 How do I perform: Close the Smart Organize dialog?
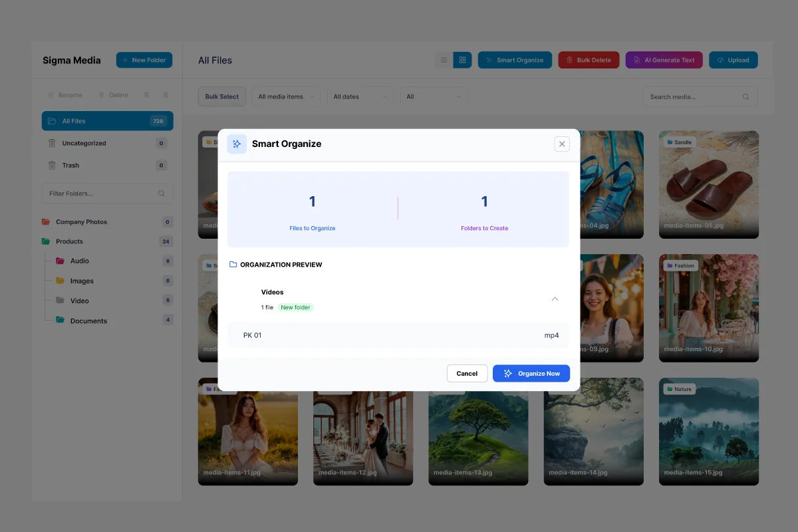tap(562, 144)
